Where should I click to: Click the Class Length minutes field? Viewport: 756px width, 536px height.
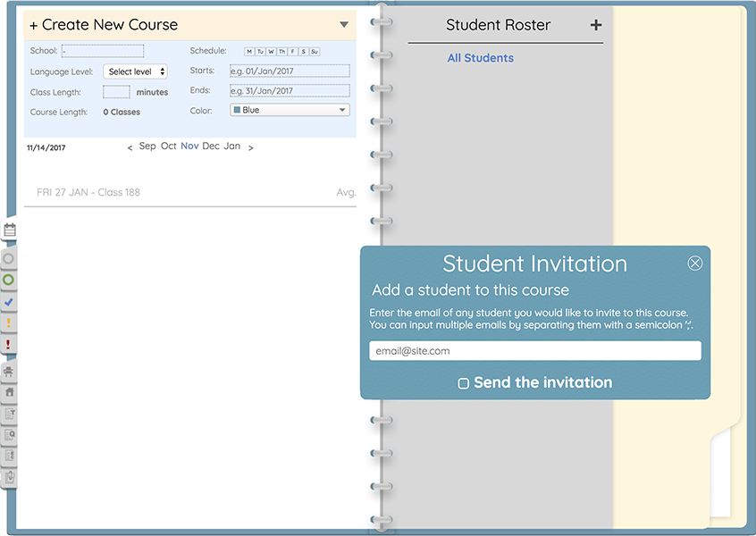click(116, 92)
